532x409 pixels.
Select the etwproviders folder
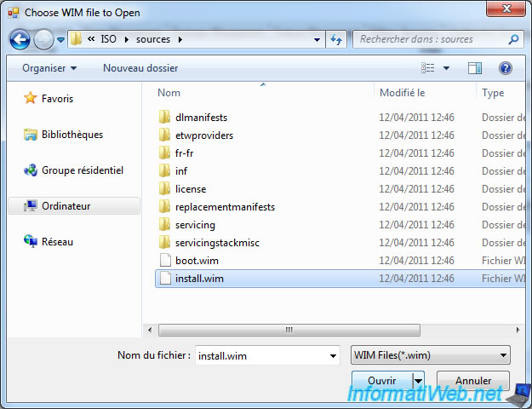pyautogui.click(x=204, y=135)
